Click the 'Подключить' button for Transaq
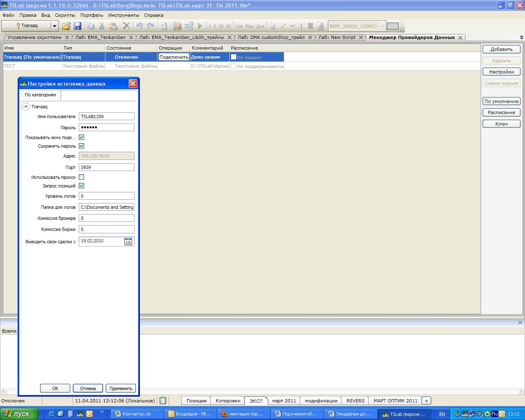The width and height of the screenshot is (525, 420). tap(173, 57)
